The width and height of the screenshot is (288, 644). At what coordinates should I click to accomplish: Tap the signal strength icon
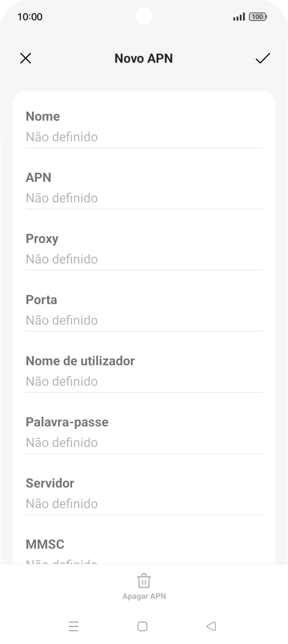[238, 17]
